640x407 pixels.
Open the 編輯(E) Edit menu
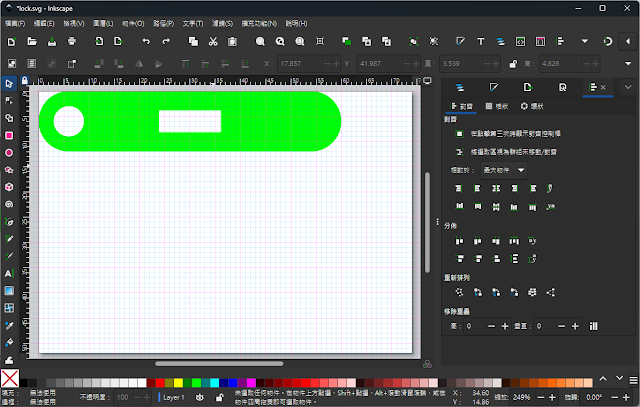pos(44,24)
